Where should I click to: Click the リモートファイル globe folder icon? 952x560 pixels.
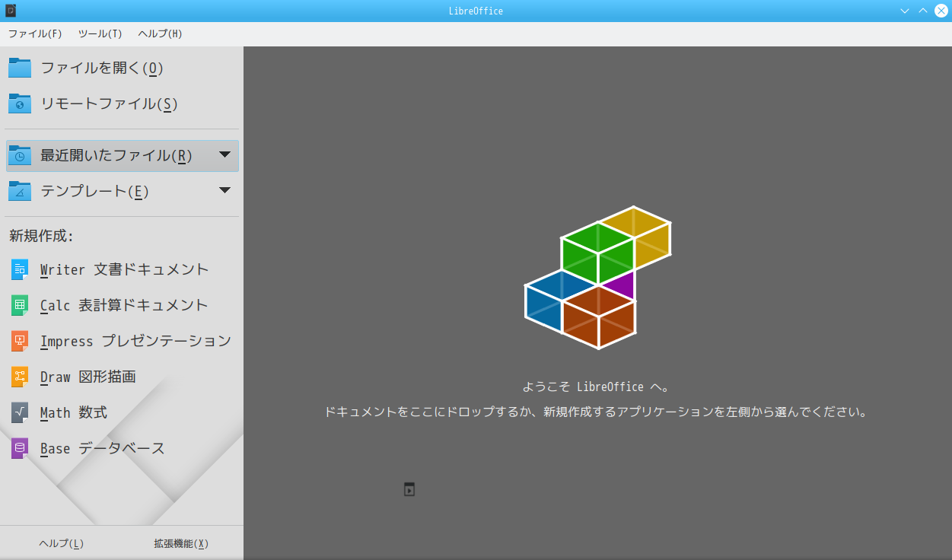[20, 103]
